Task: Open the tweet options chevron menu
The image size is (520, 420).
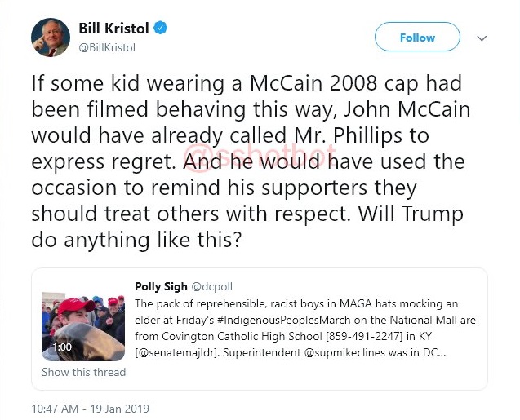Action: (x=482, y=38)
